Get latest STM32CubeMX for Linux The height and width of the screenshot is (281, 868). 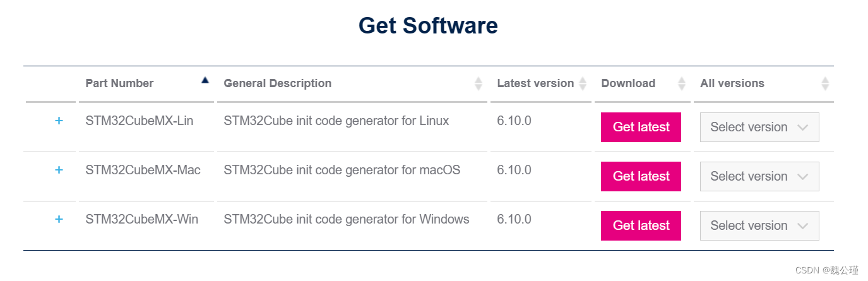641,127
